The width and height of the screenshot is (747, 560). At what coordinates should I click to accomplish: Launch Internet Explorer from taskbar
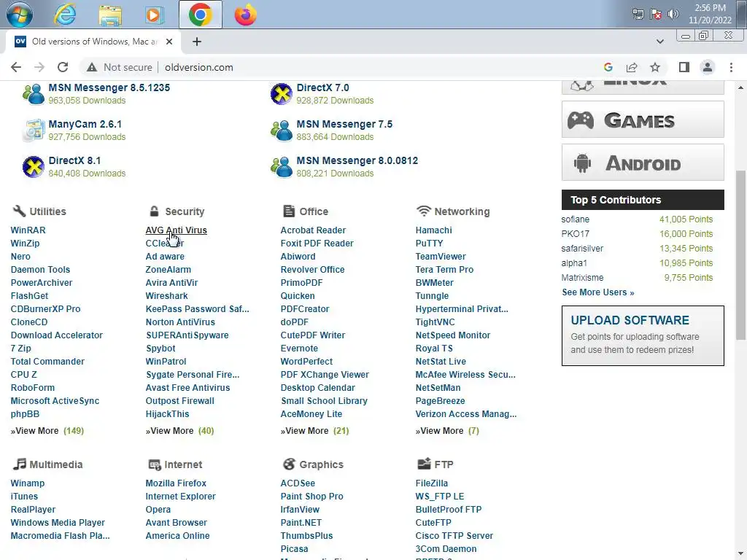point(65,15)
